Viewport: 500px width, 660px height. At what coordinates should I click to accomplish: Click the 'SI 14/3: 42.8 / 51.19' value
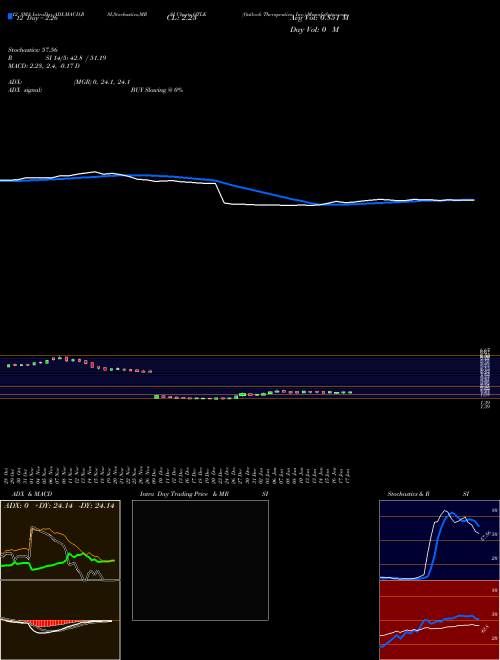(76, 58)
